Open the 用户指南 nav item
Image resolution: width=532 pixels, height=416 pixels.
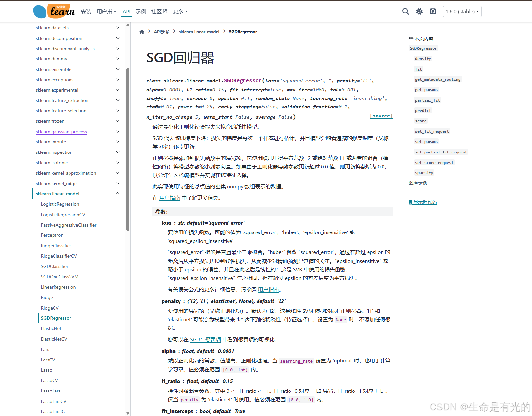click(x=107, y=12)
